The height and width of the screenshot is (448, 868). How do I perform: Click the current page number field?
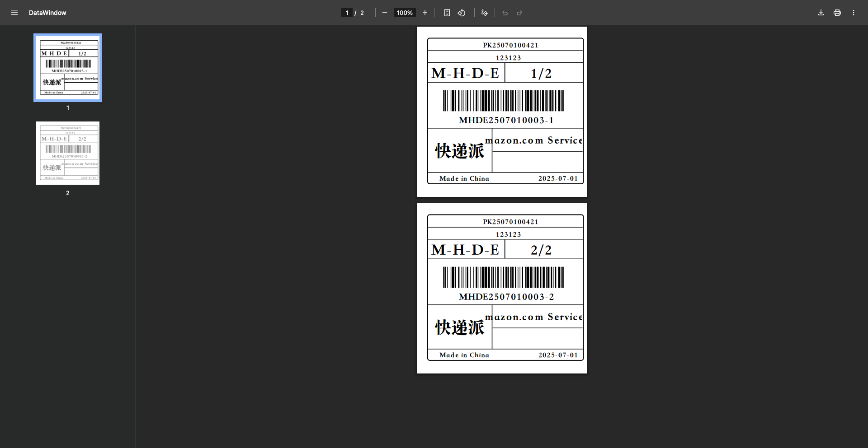(347, 13)
